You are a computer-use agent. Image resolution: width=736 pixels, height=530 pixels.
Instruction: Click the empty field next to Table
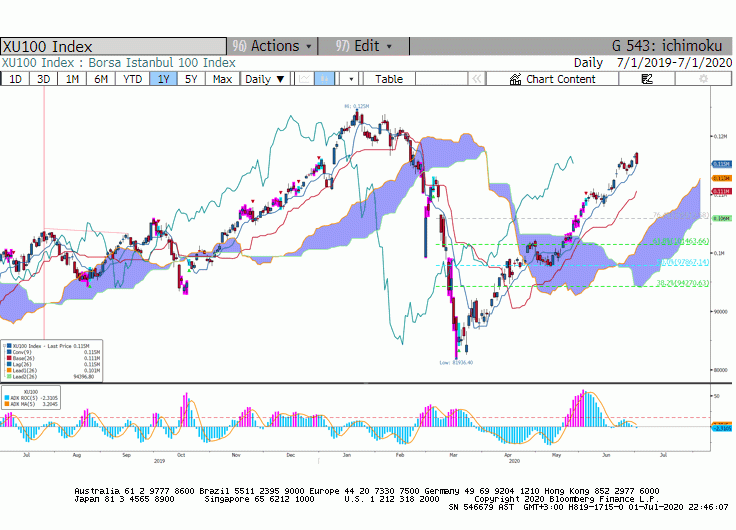(441, 79)
